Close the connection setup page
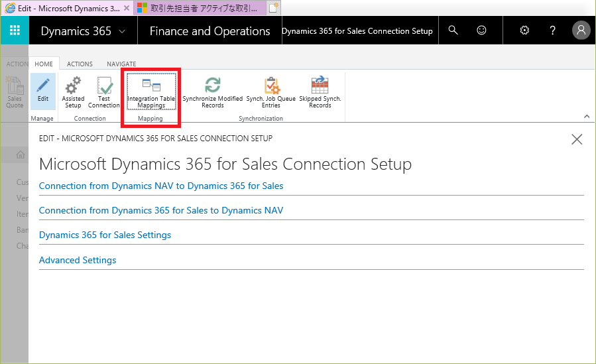This screenshot has height=364, width=596. point(577,139)
